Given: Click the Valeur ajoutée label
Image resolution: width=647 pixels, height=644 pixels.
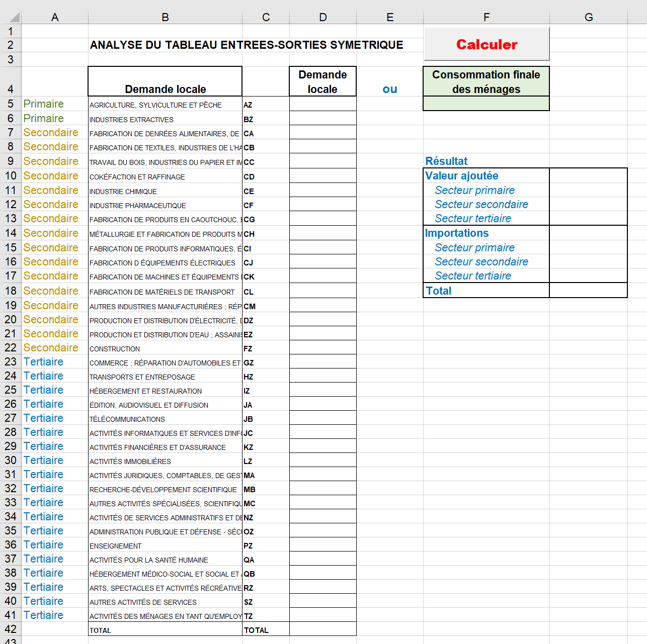Looking at the screenshot, I should pyautogui.click(x=462, y=175).
